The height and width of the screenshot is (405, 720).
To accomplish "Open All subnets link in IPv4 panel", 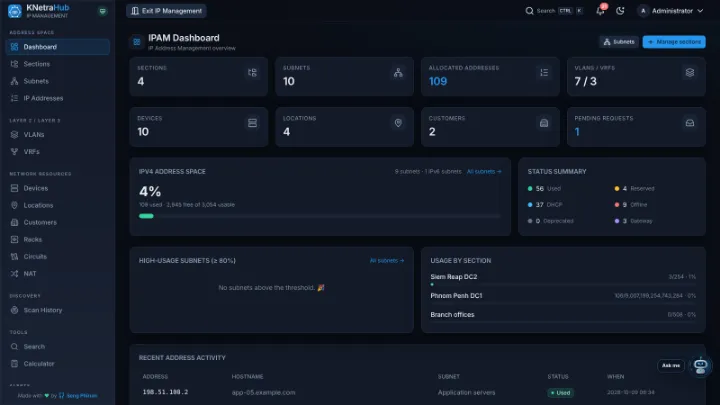I will (484, 172).
